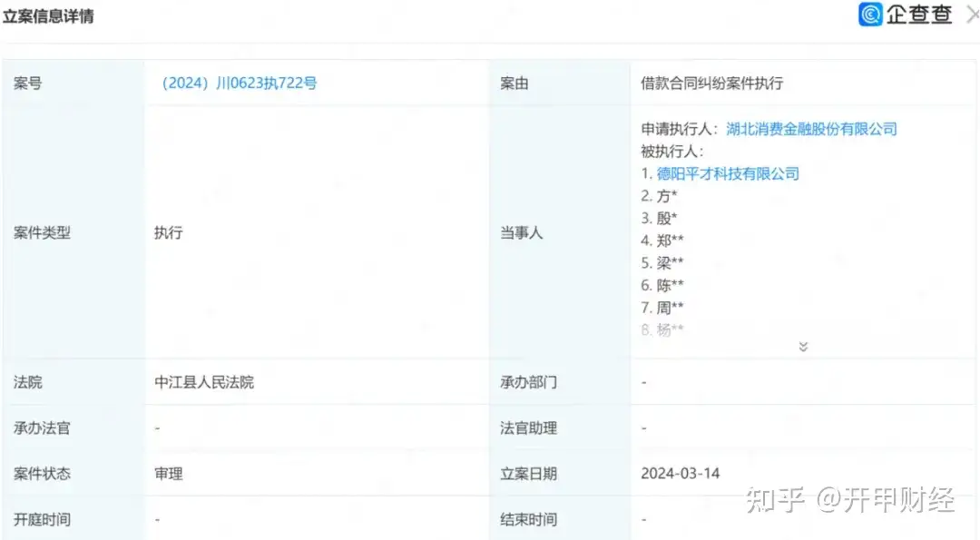The height and width of the screenshot is (540, 980).
Task: Click the 申请执行人 label text
Action: pyautogui.click(x=679, y=130)
